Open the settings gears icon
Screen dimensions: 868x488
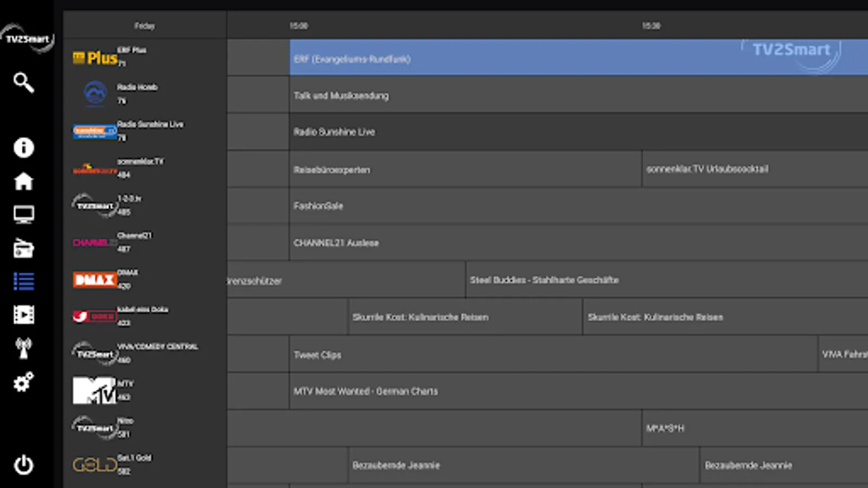(24, 382)
